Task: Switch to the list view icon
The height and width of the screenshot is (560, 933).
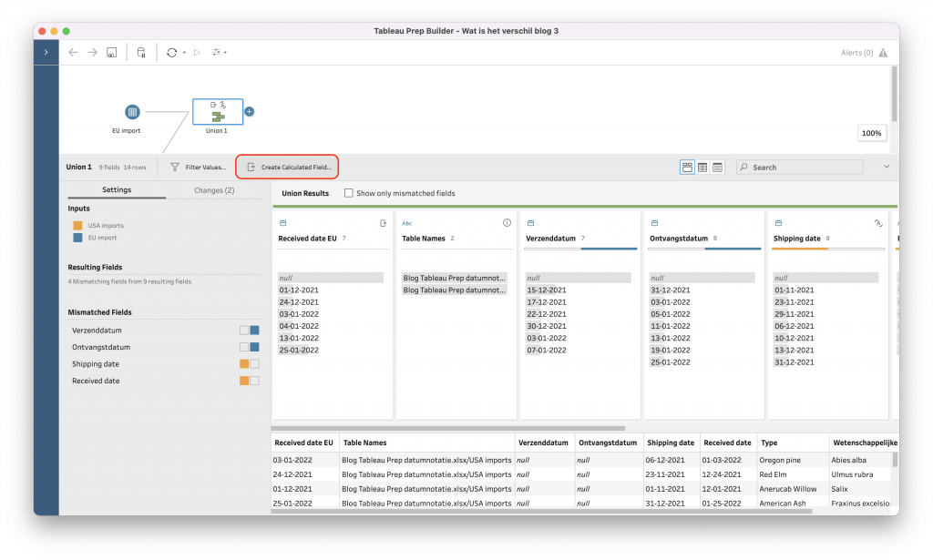Action: point(718,168)
